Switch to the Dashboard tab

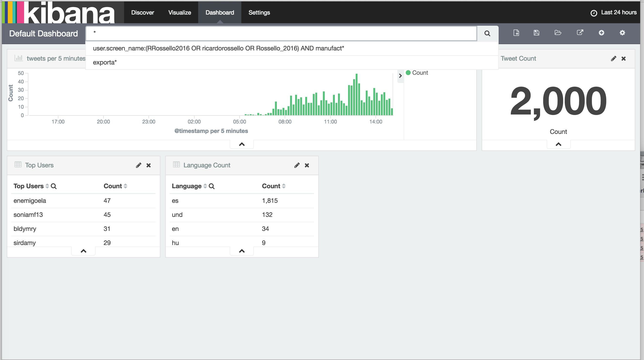click(x=220, y=12)
